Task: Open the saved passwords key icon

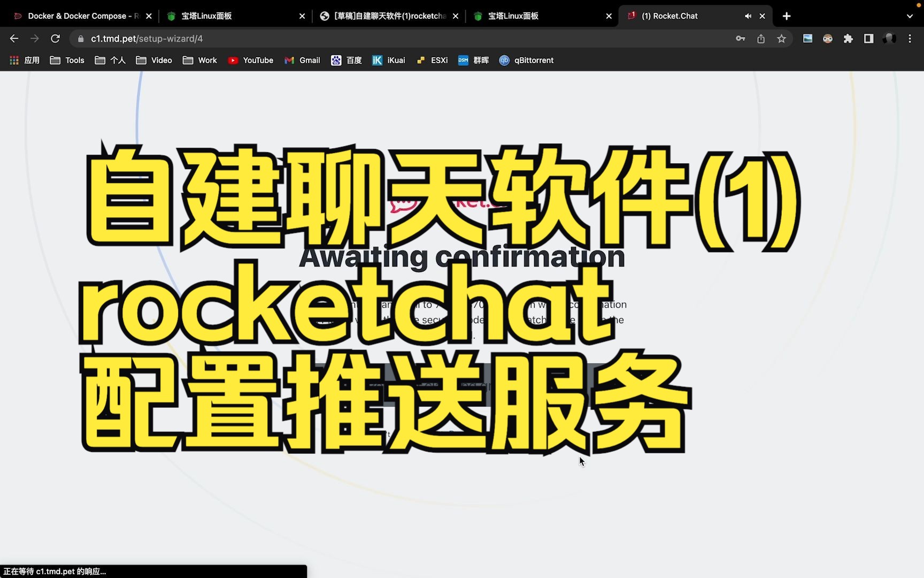Action: coord(741,39)
